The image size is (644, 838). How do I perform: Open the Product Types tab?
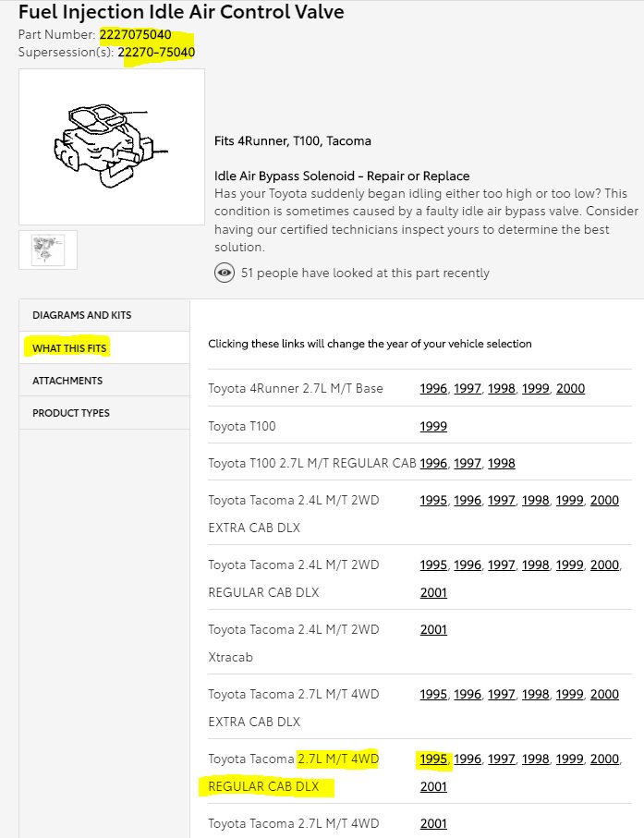[71, 413]
